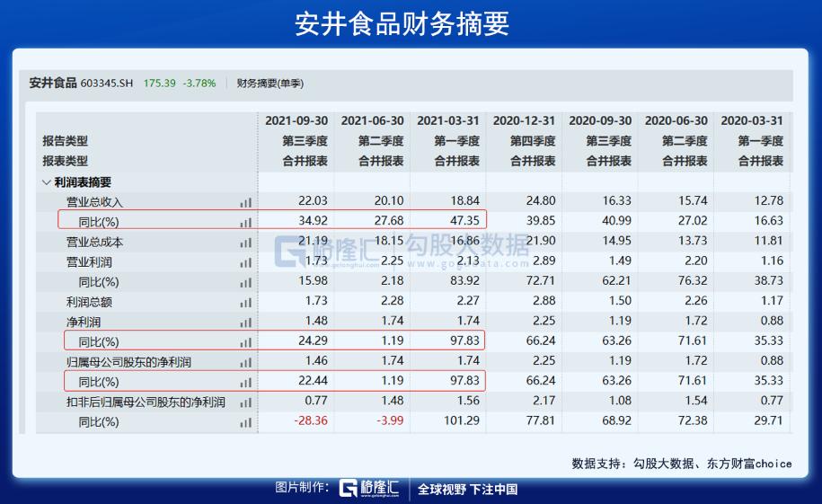
Task: Open chart icon for 营业总成本 row
Action: [246, 243]
